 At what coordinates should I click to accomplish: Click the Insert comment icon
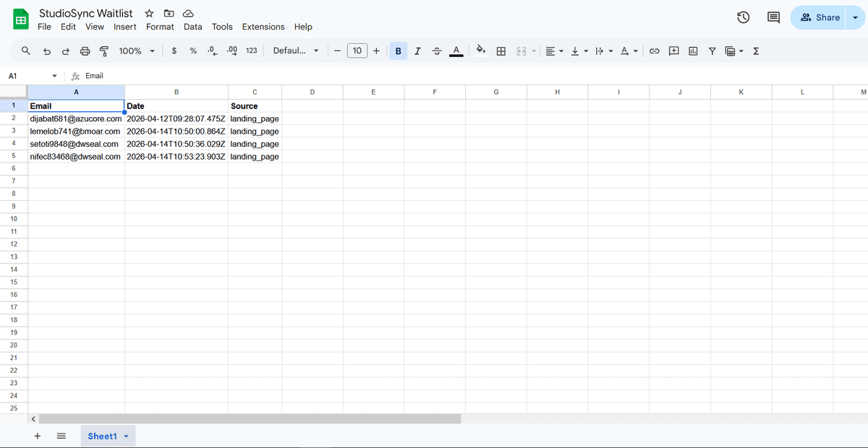[x=673, y=51]
